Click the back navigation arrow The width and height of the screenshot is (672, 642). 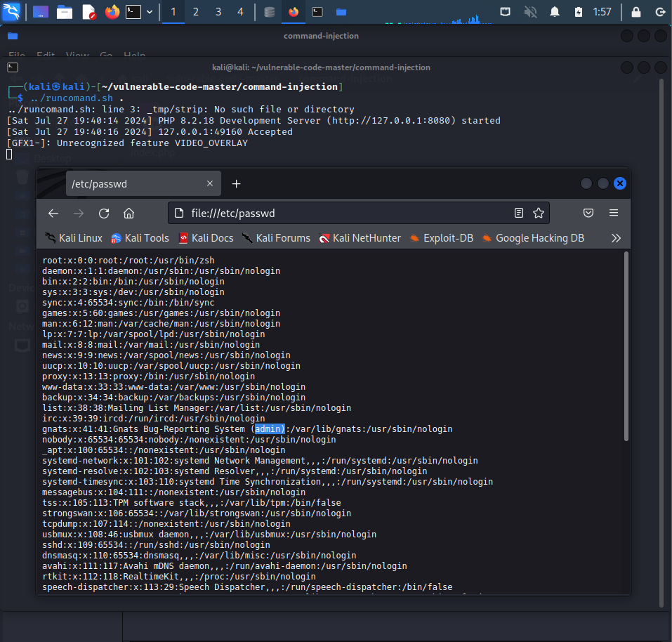53,213
